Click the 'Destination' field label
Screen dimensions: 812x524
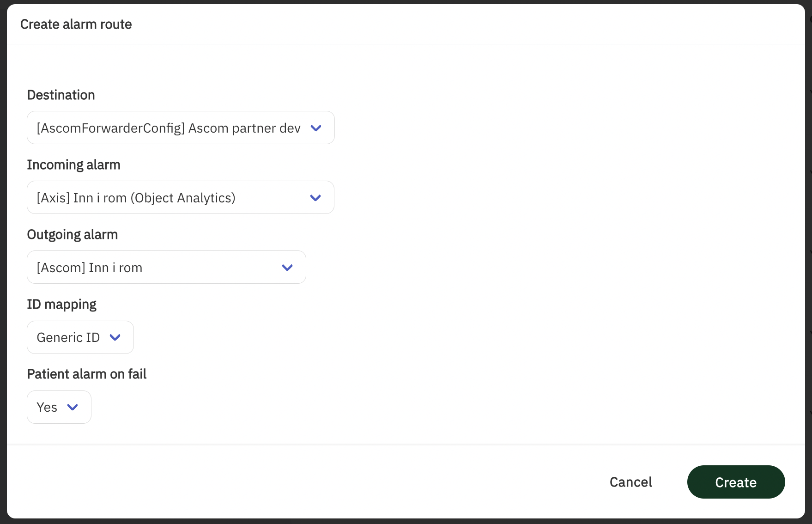point(61,95)
